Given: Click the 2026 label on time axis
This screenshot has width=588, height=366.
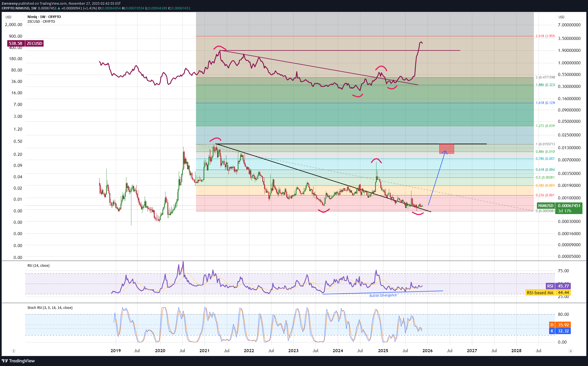Looking at the screenshot, I should tap(427, 350).
